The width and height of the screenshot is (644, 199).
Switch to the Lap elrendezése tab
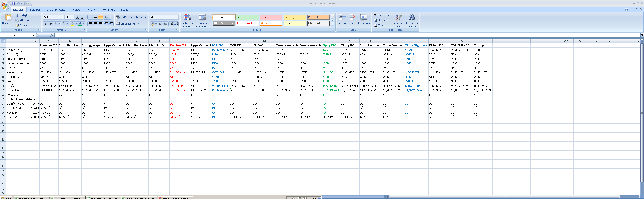[56, 9]
